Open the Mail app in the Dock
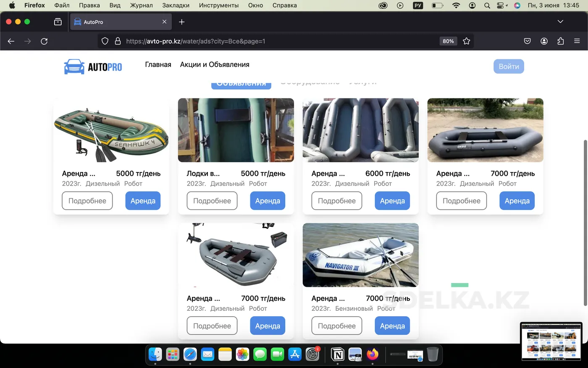 207,355
